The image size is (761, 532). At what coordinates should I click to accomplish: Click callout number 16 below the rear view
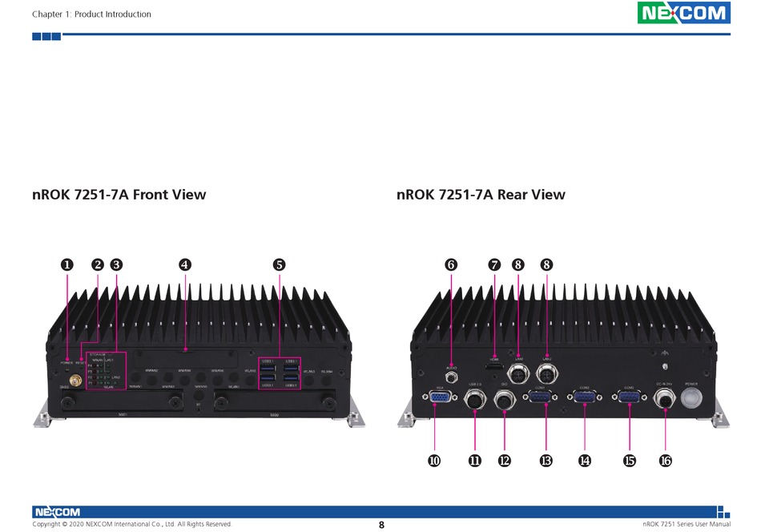(666, 461)
